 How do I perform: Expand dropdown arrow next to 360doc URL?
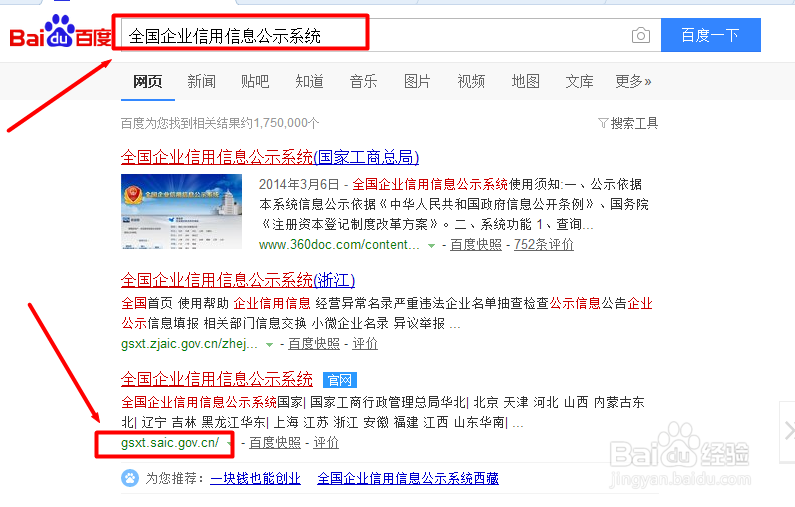[x=431, y=245]
